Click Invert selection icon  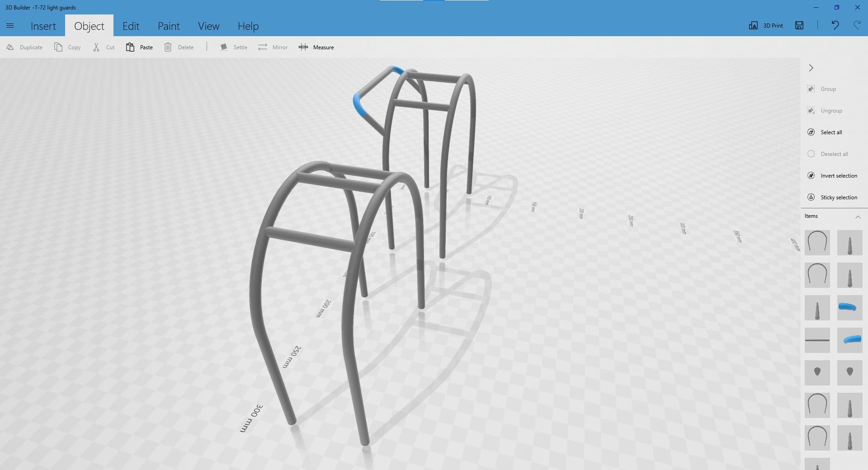tap(811, 175)
